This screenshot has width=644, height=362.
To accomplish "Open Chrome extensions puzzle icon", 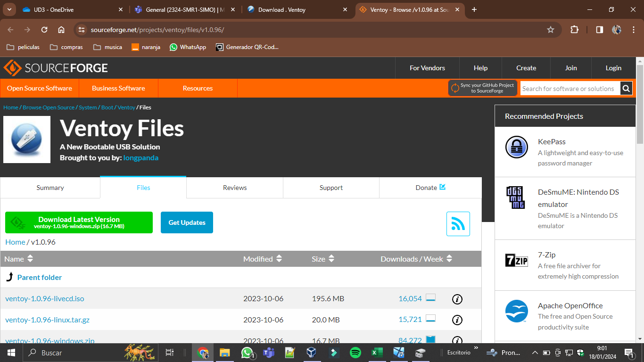I will coord(574,30).
